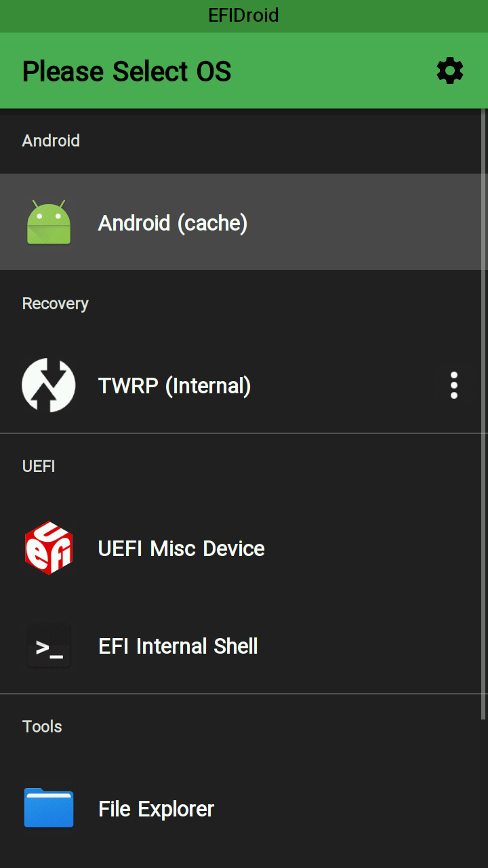Launch EFI Internal Shell entry
The width and height of the screenshot is (488, 868).
coord(178,646)
